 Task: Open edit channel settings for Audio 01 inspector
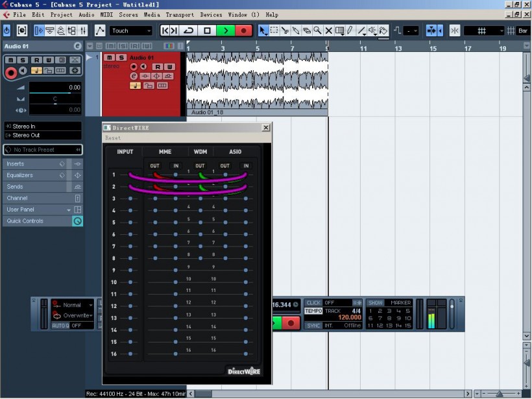(x=77, y=46)
